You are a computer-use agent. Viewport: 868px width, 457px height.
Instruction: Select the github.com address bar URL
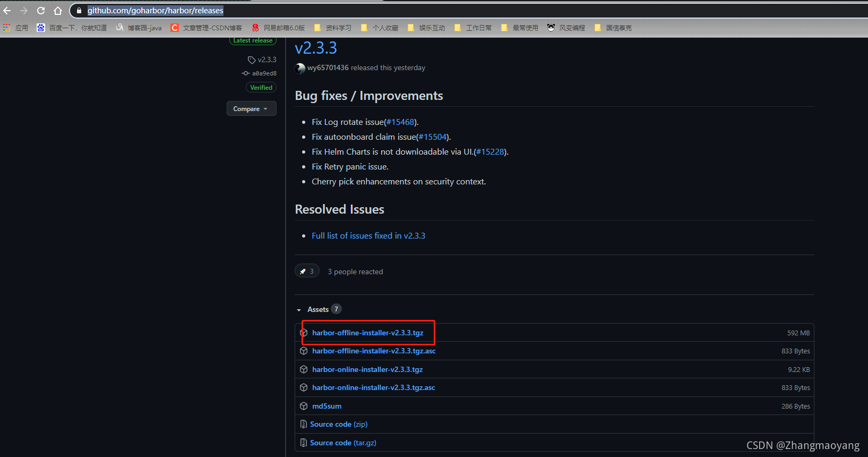pos(155,11)
